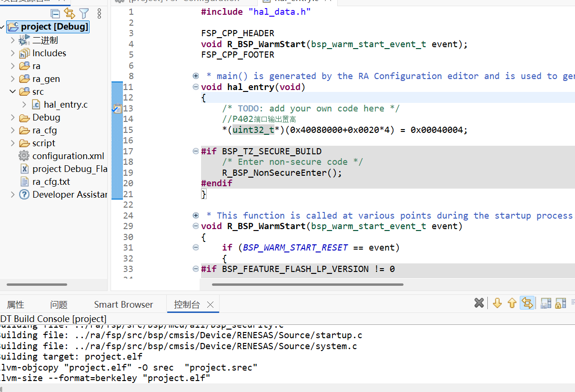Remove console output with the X icon
Image resolution: width=575 pixels, height=392 pixels.
pyautogui.click(x=479, y=303)
